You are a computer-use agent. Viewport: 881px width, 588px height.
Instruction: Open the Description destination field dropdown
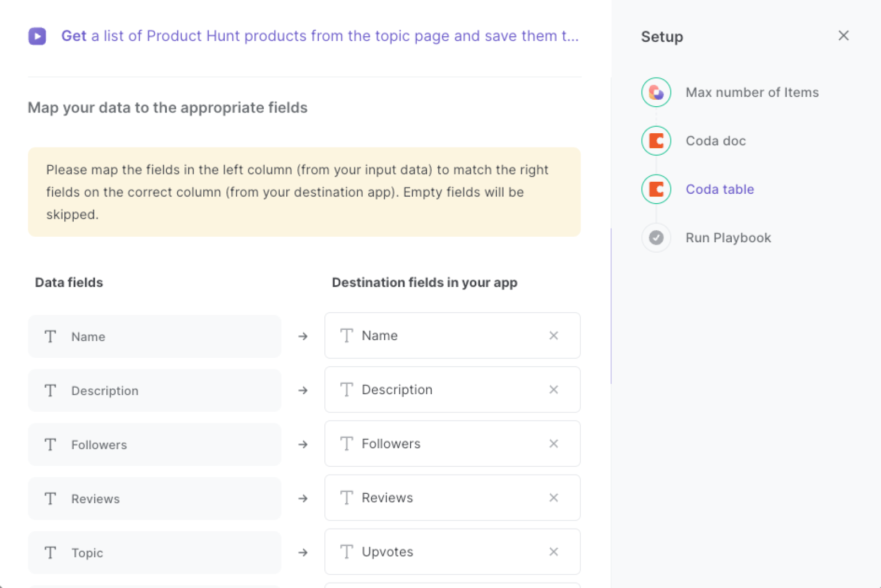(x=453, y=389)
